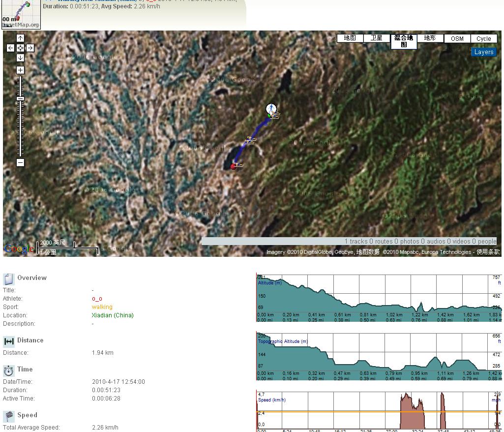Switch to 卫星 satellite view

pos(377,38)
